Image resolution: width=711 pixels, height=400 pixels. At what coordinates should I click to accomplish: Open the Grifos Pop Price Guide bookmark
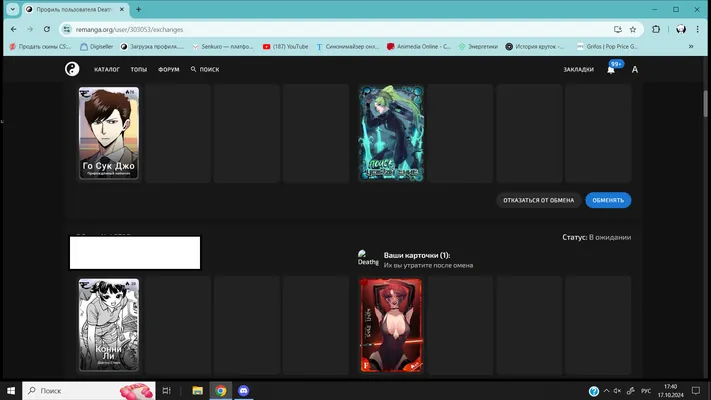(607, 46)
